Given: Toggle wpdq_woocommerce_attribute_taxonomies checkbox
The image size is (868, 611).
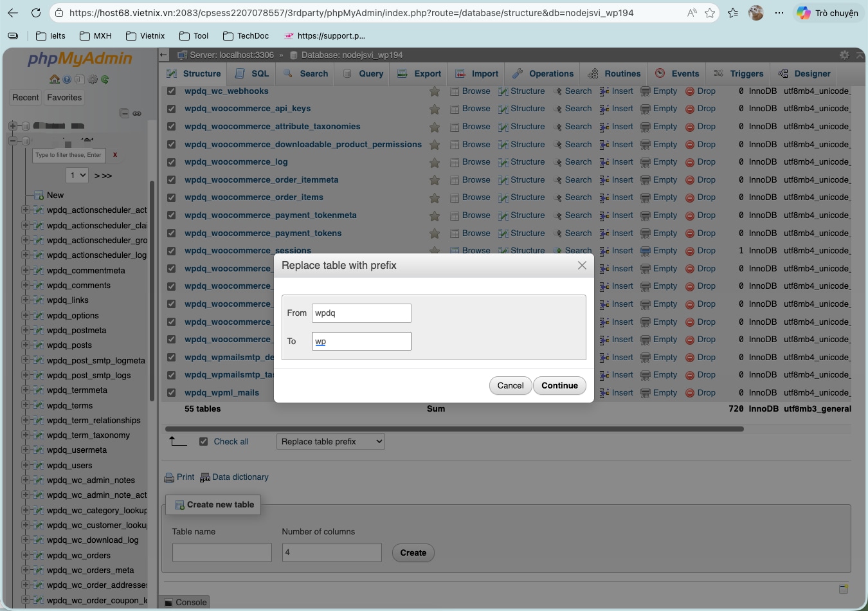Looking at the screenshot, I should 171,127.
